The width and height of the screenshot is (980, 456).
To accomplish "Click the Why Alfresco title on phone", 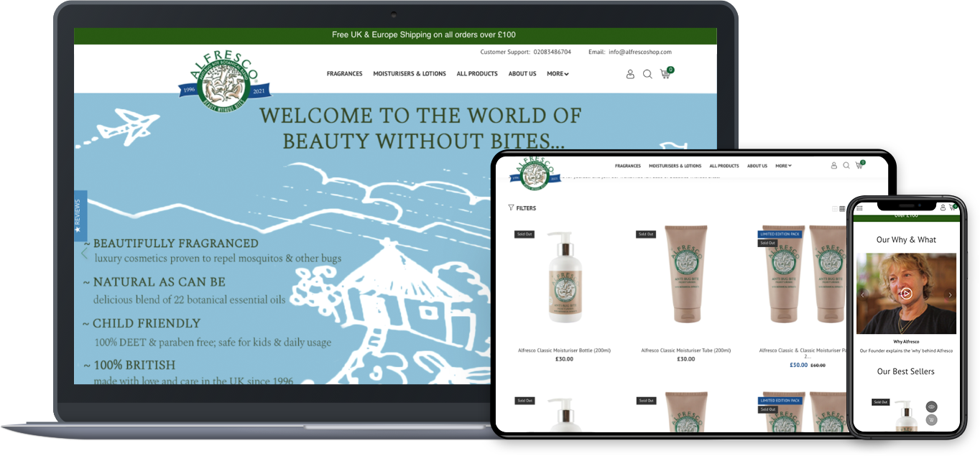I will 906,342.
